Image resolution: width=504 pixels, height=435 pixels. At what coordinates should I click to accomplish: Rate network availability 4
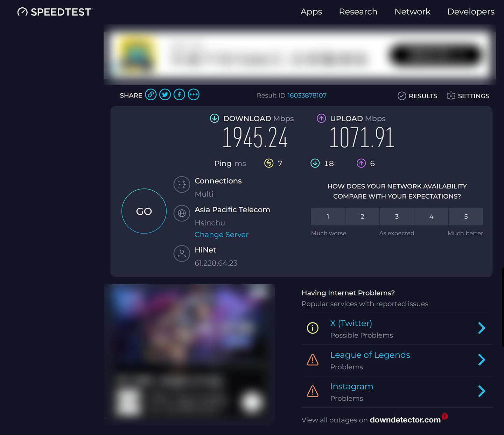[x=431, y=216]
